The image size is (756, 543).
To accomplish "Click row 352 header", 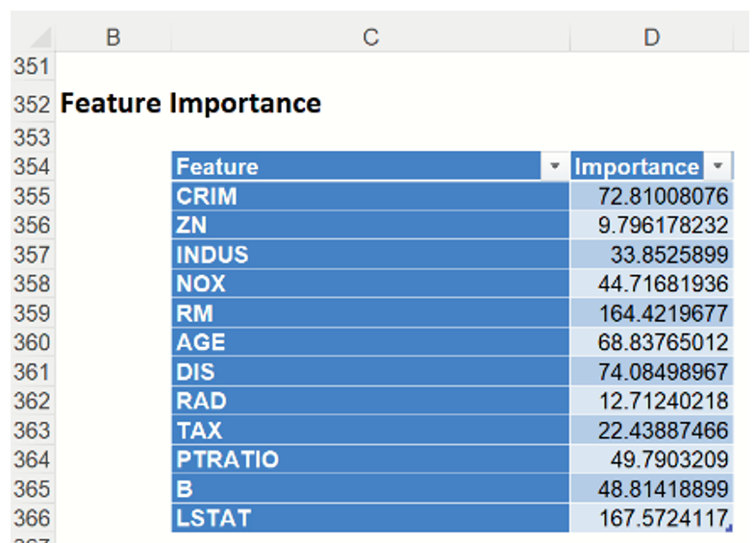I will click(31, 104).
